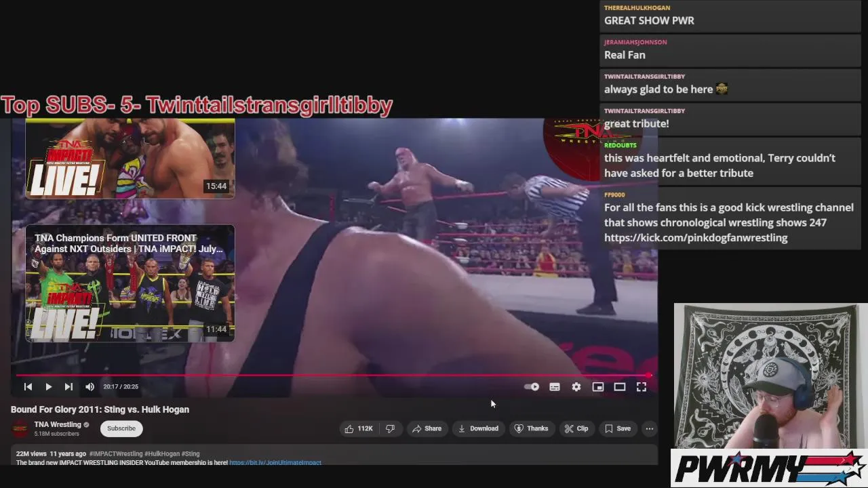Click the previous video skip-back icon
Screen dimensions: 868x488
pyautogui.click(x=28, y=386)
